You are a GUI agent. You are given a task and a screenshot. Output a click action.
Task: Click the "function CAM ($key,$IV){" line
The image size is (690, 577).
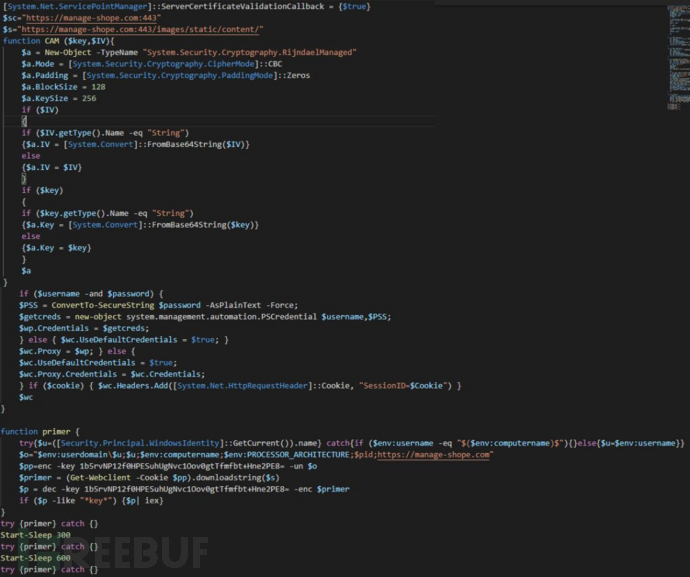(x=59, y=41)
